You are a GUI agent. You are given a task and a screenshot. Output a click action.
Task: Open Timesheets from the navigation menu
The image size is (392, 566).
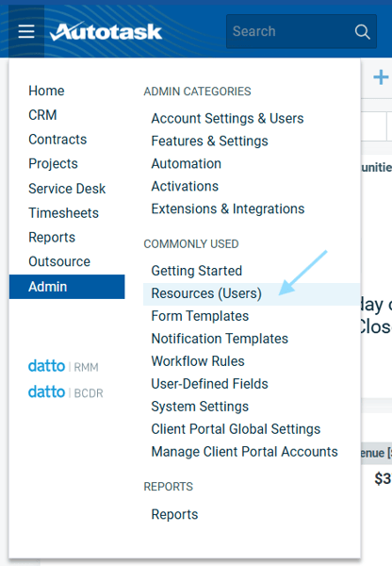tap(63, 213)
